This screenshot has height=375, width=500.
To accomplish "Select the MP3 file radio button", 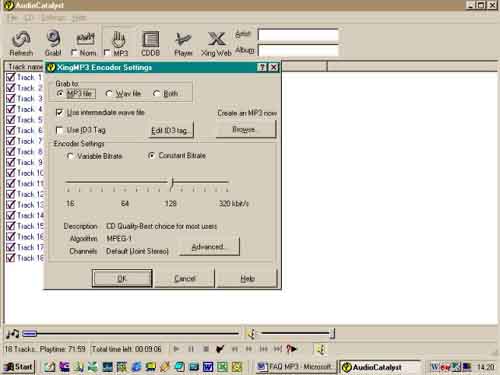I will click(x=60, y=93).
